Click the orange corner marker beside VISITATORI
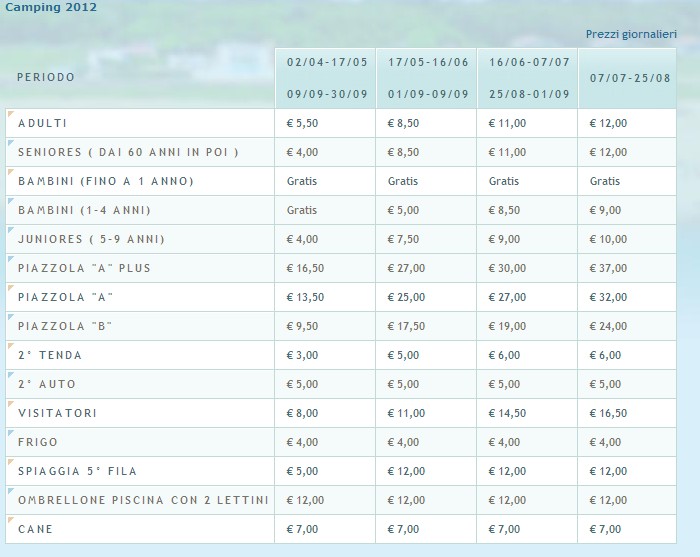Image resolution: width=700 pixels, height=557 pixels. click(x=10, y=403)
